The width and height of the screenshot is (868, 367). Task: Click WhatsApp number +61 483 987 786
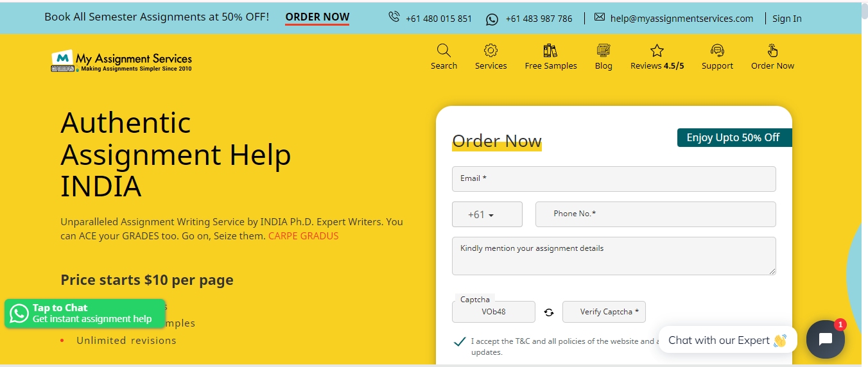coord(539,19)
